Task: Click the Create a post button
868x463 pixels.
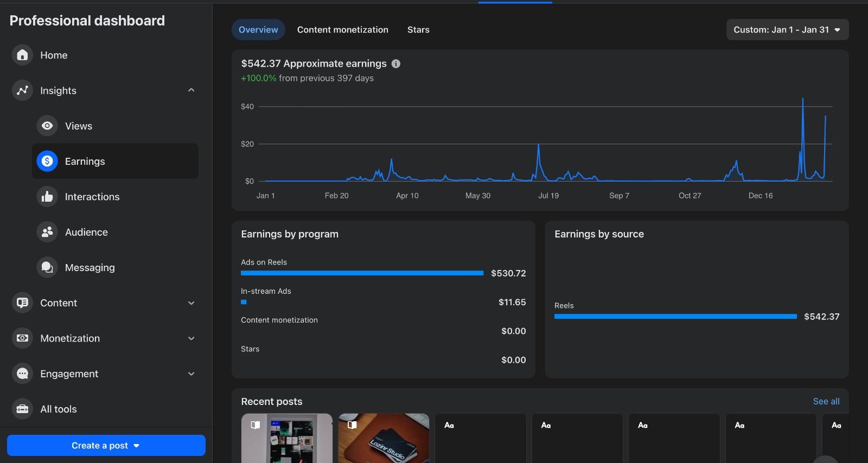Action: (x=106, y=446)
